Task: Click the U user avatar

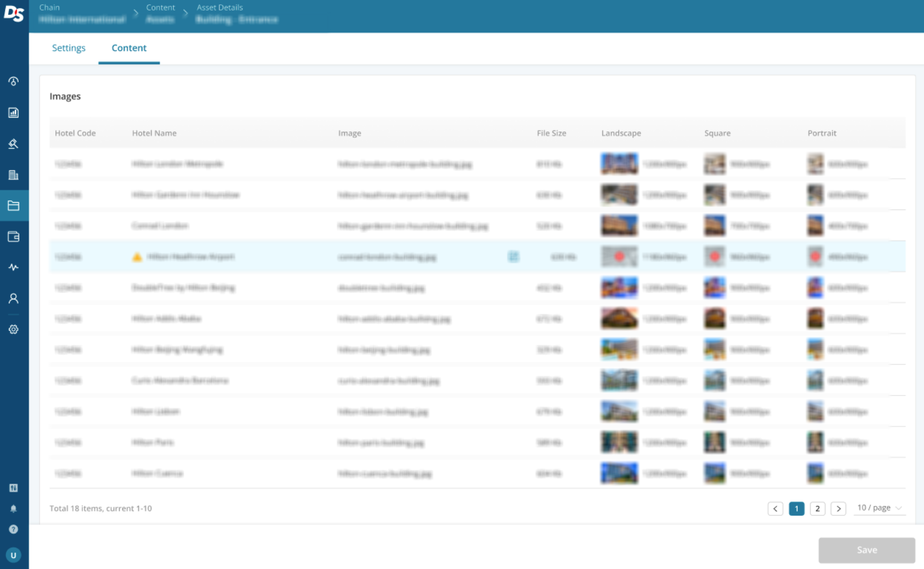Action: pyautogui.click(x=14, y=555)
